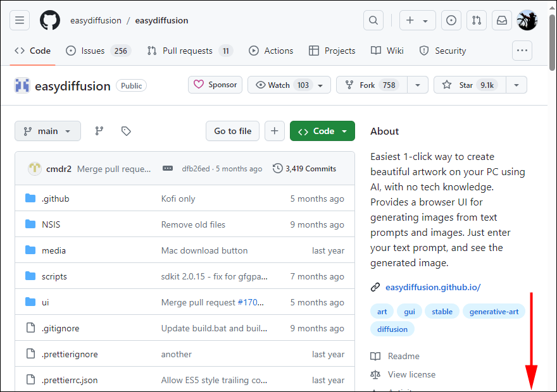Open the 'another' commit message link
The height and width of the screenshot is (392, 557).
click(x=176, y=354)
